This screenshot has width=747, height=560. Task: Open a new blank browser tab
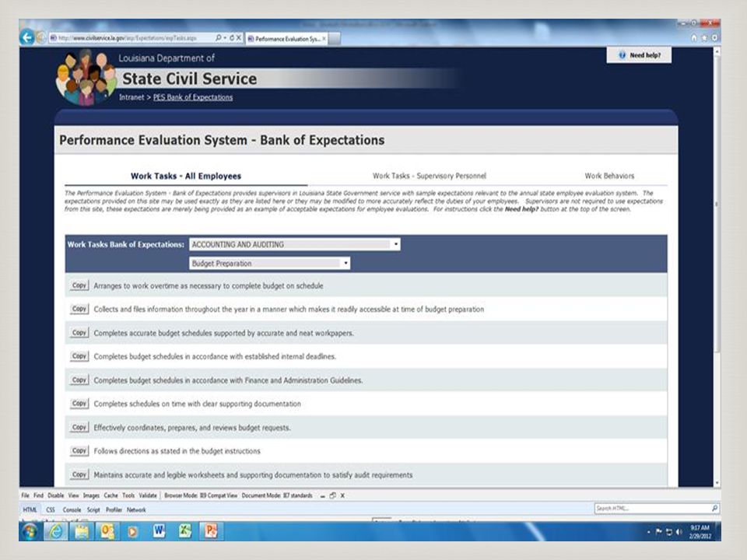pyautogui.click(x=335, y=39)
